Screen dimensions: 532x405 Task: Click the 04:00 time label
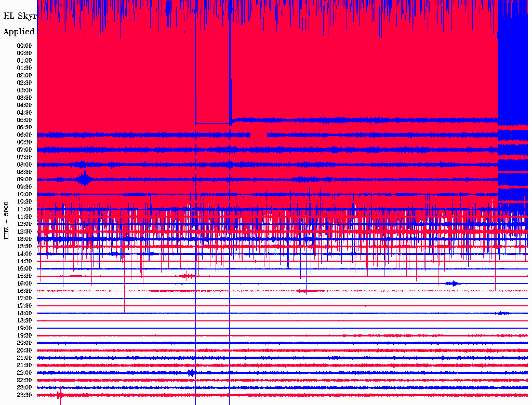point(24,105)
